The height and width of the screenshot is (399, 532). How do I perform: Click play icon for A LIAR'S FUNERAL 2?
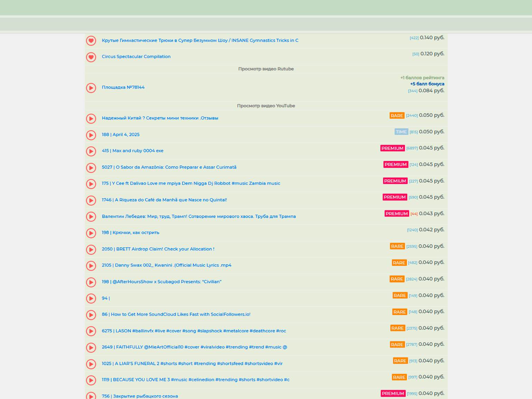(x=91, y=364)
